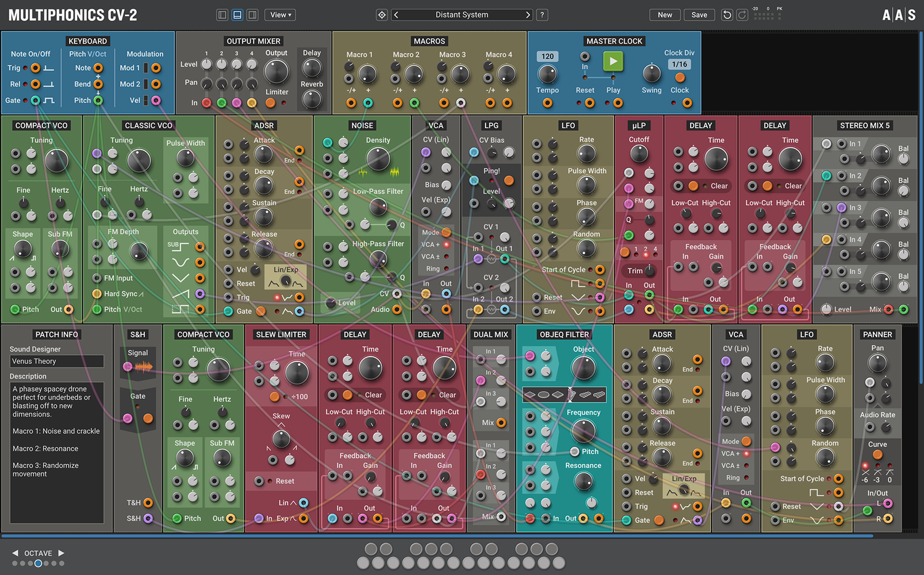Go to the next preset arrow
924x575 pixels.
pyautogui.click(x=528, y=15)
